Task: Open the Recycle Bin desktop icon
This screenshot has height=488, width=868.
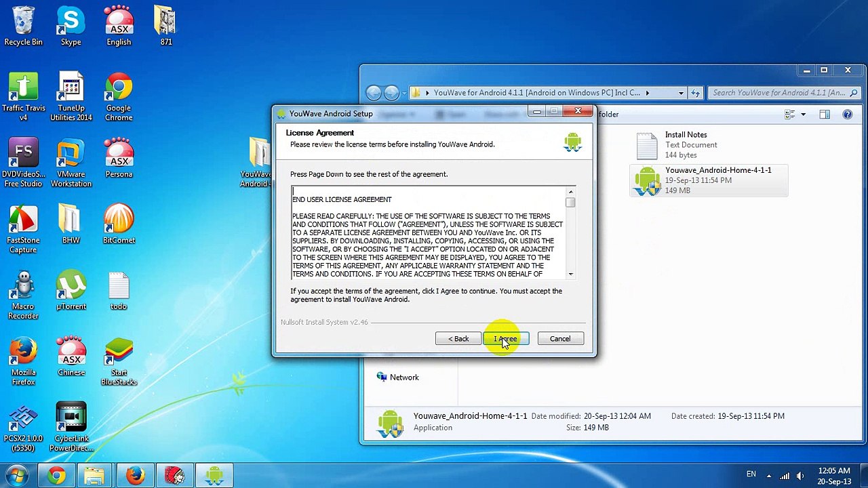Action: pos(23,26)
